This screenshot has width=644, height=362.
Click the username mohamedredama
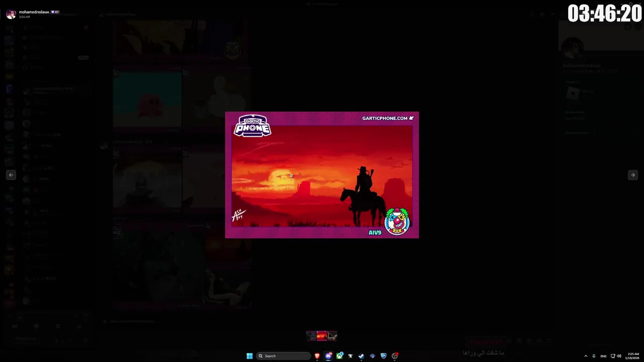[34, 12]
